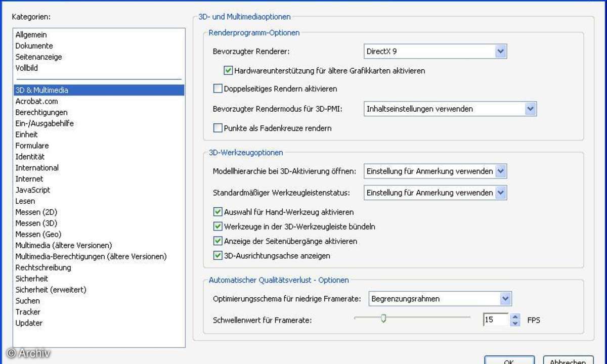
Task: Select Messen (3D) category
Action: [x=99, y=223]
